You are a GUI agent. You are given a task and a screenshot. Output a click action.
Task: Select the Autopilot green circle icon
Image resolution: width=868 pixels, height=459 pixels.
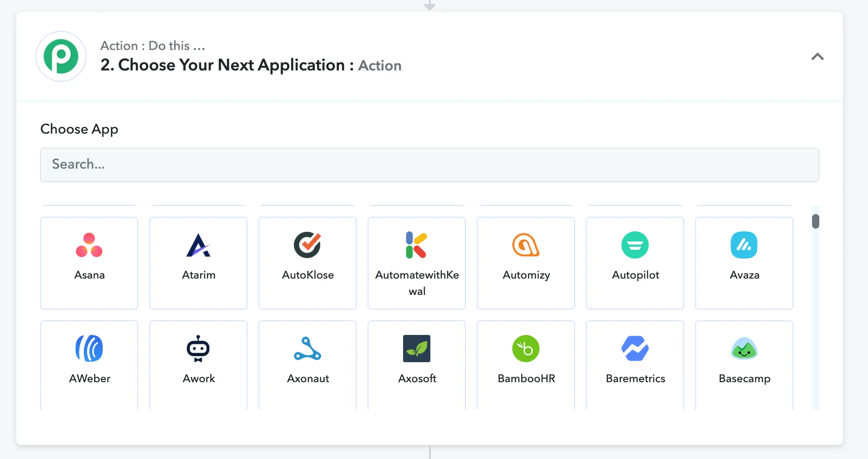click(635, 245)
